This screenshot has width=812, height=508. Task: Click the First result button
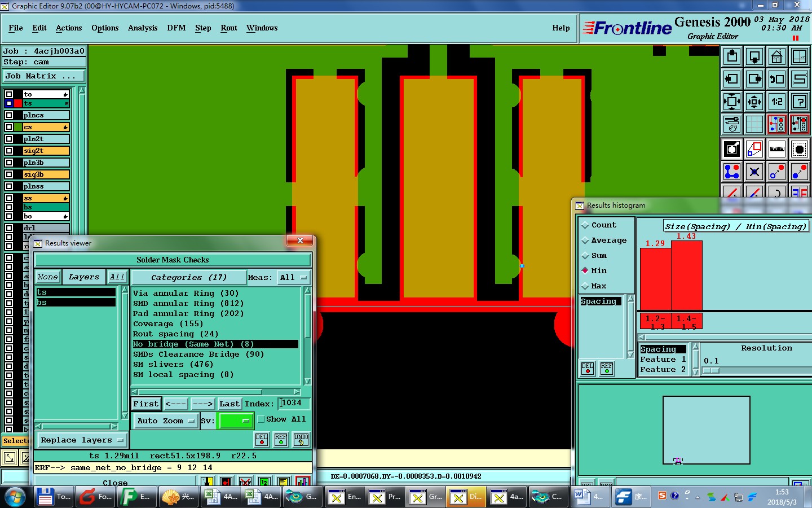(x=146, y=404)
